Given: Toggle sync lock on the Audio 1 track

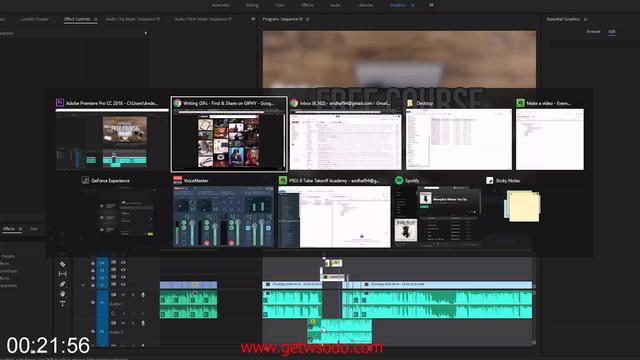Looking at the screenshot, I should (x=113, y=294).
